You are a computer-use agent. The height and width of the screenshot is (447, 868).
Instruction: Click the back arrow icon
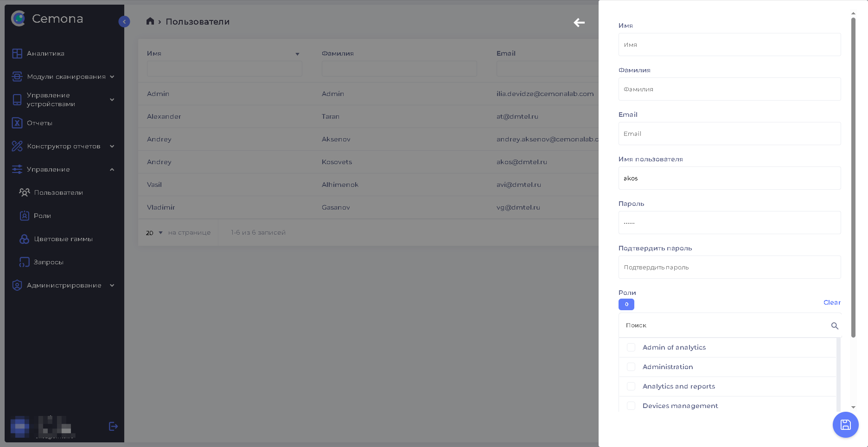[579, 23]
